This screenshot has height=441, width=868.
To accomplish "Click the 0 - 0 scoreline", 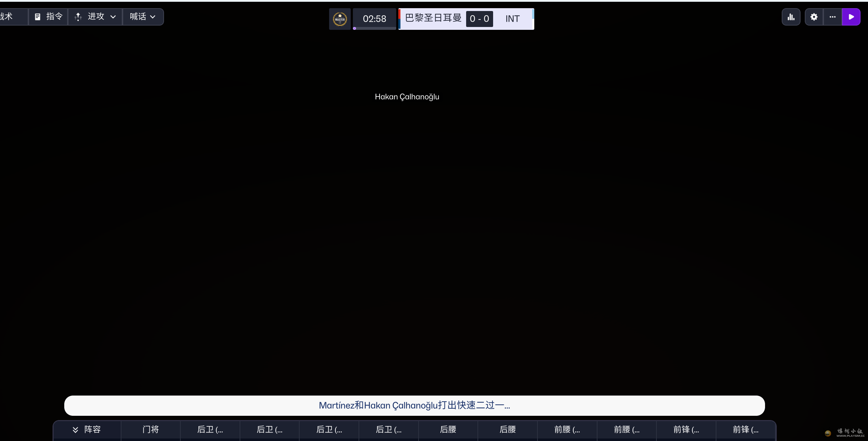I will pos(479,19).
